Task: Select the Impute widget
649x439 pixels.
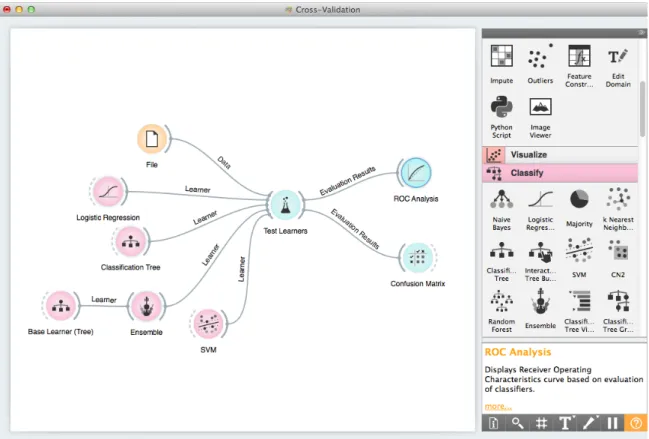Action: pos(501,64)
